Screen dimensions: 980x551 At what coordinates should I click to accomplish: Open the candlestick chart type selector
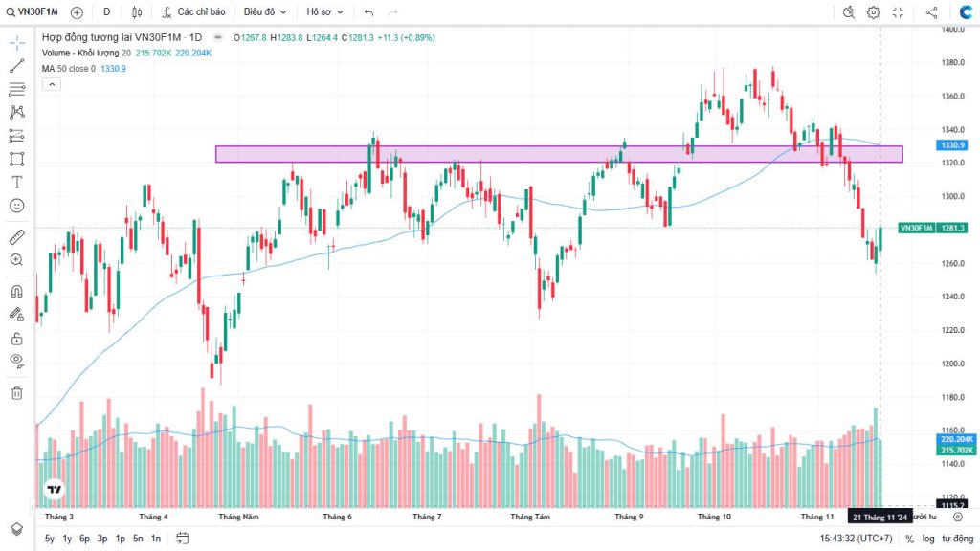point(137,12)
